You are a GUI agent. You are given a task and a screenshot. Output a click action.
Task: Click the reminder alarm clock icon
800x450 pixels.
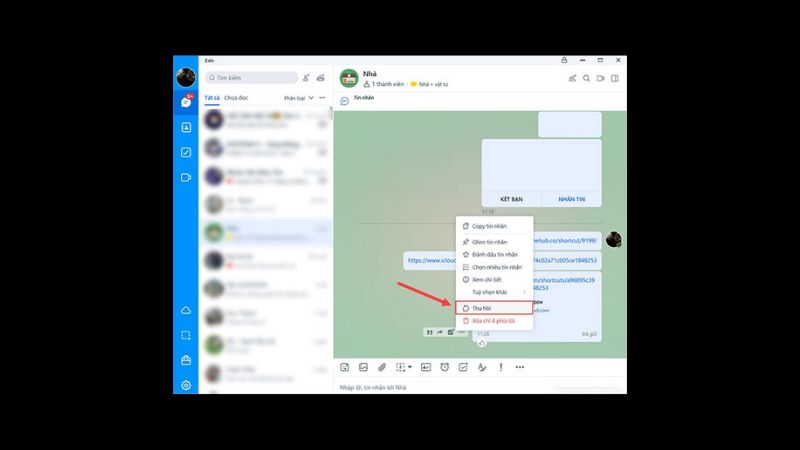coord(444,367)
